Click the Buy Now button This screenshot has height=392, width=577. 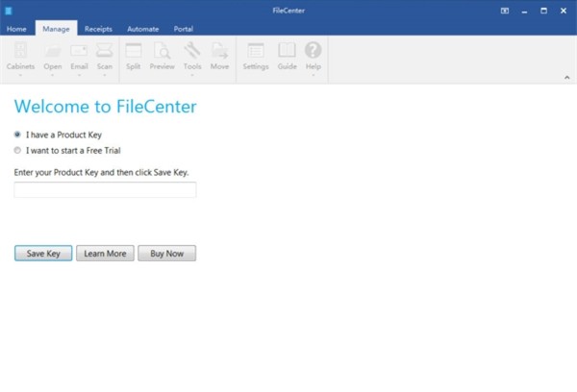pyautogui.click(x=166, y=254)
